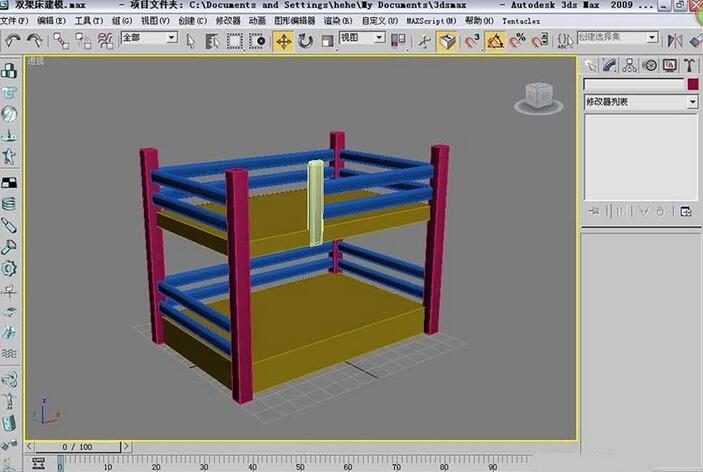Open the 渲染 menu
This screenshot has height=472, width=703.
click(338, 21)
